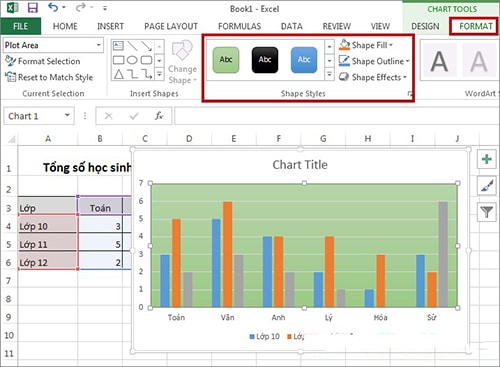Click the Redo arrow icon
Viewport: 500px width, 367px height.
(81, 7)
